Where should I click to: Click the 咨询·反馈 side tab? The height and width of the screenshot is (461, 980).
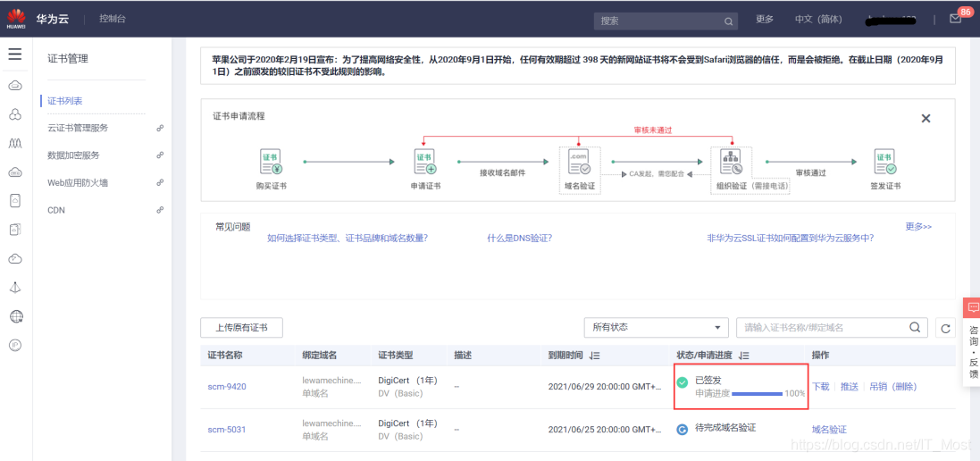tap(973, 350)
